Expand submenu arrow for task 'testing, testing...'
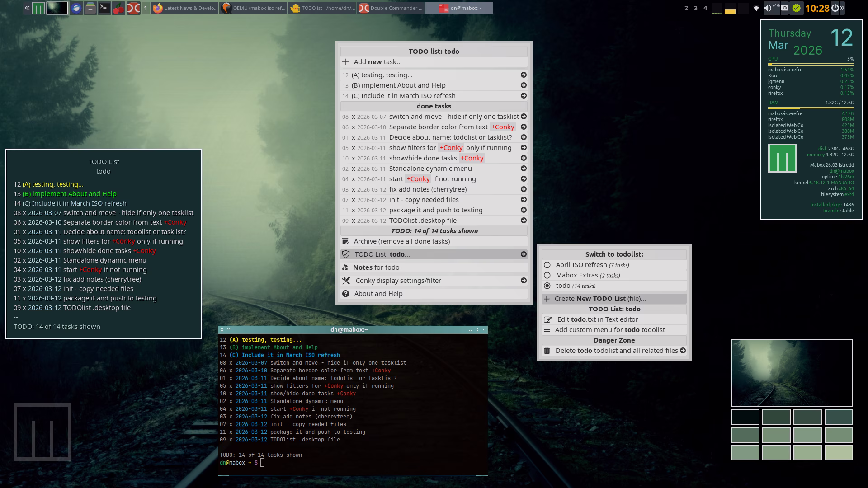Image resolution: width=868 pixels, height=488 pixels. pyautogui.click(x=524, y=75)
